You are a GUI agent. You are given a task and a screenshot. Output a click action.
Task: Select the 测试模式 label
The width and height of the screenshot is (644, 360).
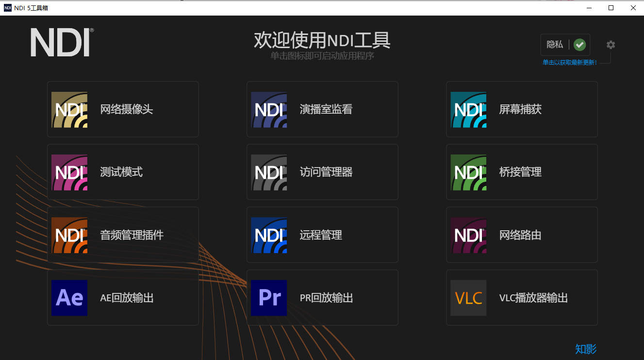click(x=121, y=172)
